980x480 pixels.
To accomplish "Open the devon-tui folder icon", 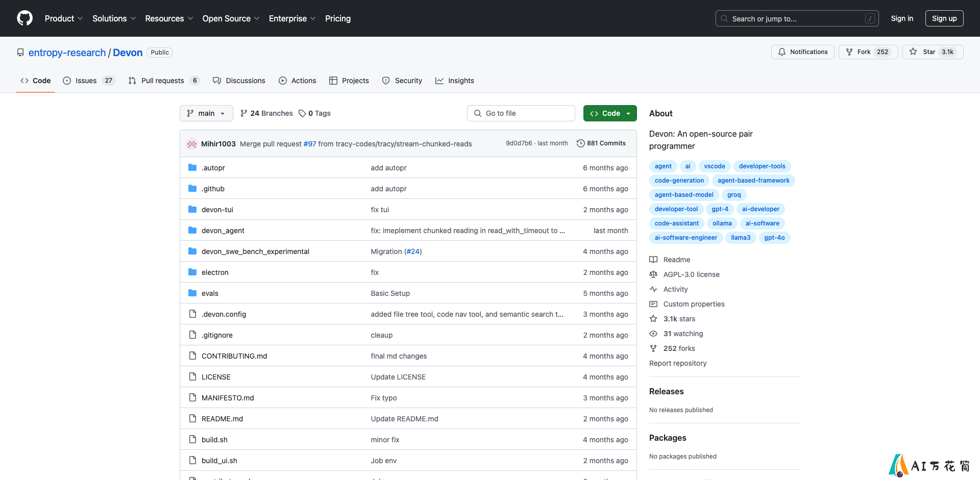I will point(192,210).
